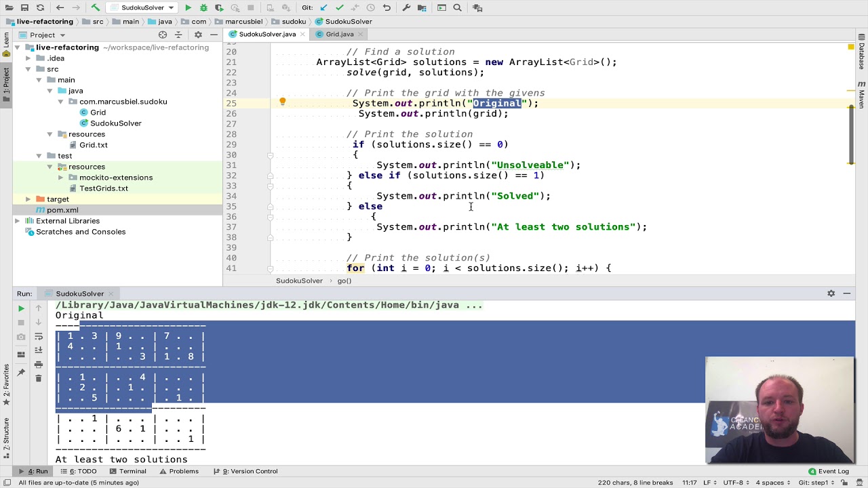Click Git: step1 branch in the status bar
Image resolution: width=868 pixels, height=488 pixels.
[818, 483]
